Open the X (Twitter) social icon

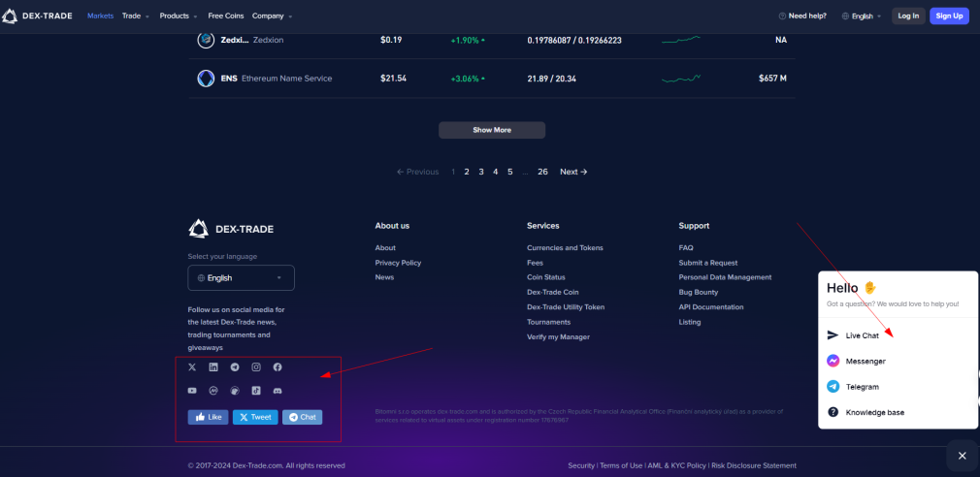(192, 367)
